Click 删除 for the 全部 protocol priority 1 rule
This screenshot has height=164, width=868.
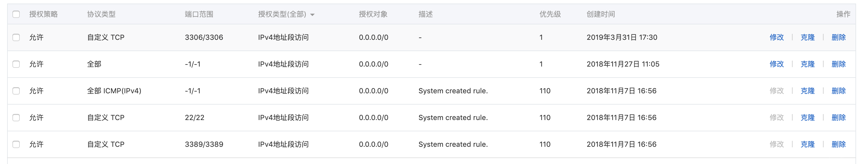pos(838,64)
